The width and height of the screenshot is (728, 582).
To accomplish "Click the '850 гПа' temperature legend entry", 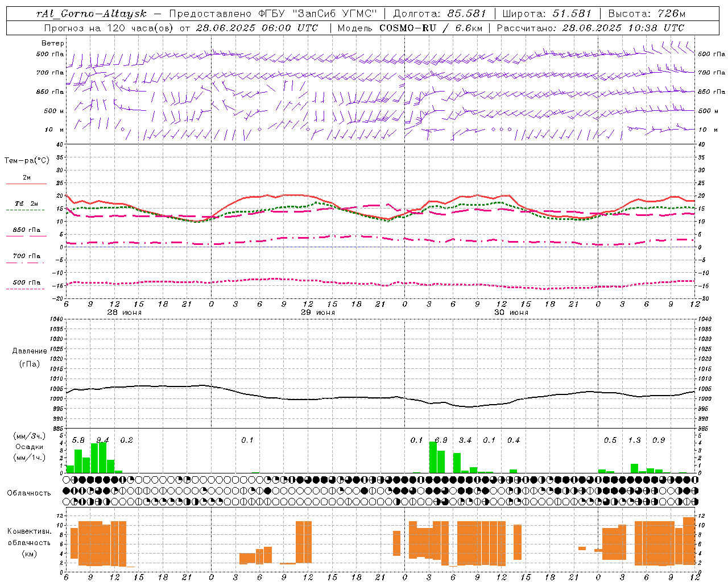I will click(27, 230).
